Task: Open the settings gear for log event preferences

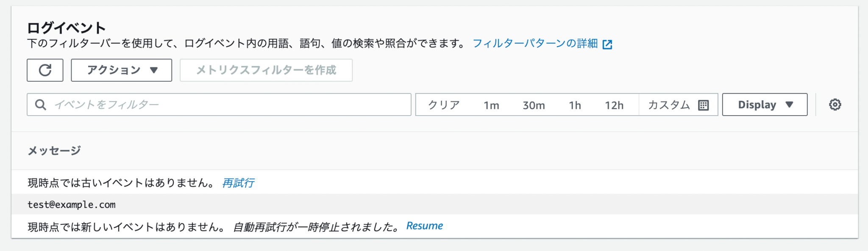Action: pyautogui.click(x=835, y=104)
